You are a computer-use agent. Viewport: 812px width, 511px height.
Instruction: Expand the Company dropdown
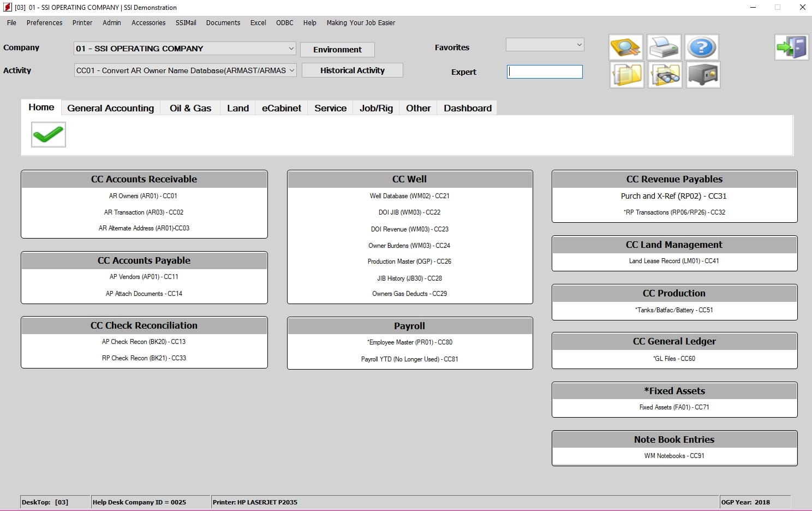point(291,49)
